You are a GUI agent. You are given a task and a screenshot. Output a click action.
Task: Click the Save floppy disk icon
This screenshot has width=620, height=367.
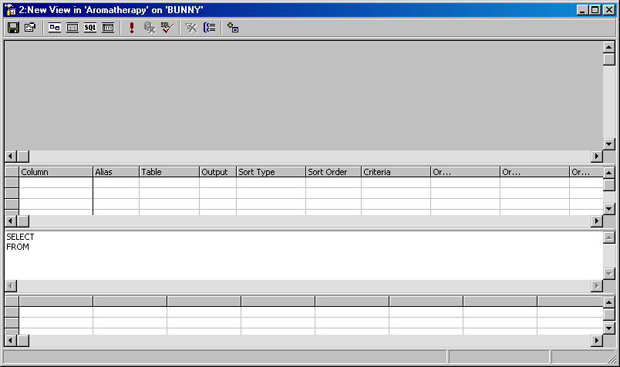13,28
